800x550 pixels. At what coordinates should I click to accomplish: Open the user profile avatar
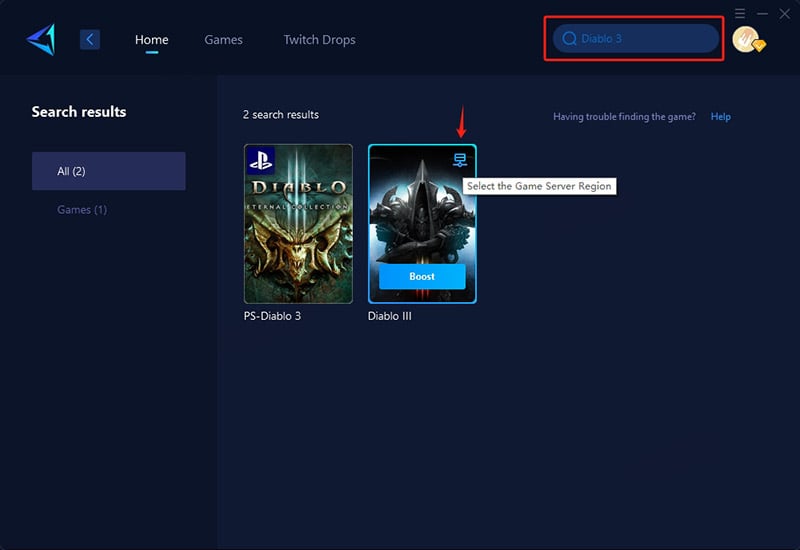coord(748,40)
